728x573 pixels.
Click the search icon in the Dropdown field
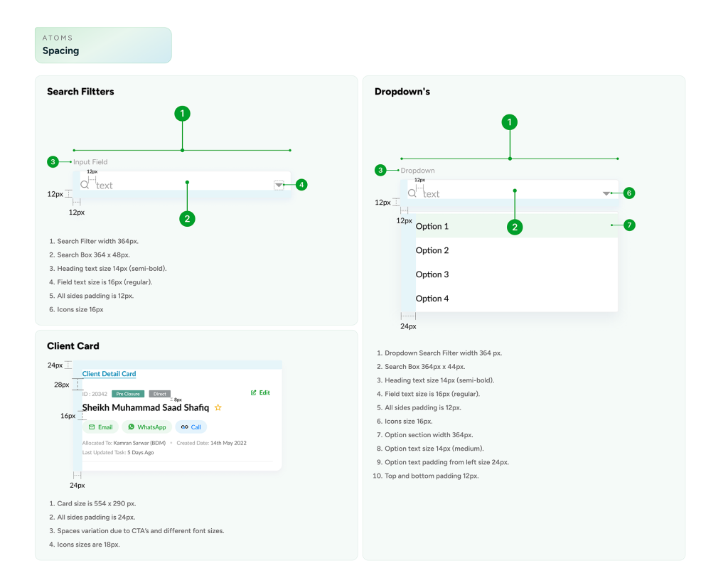(412, 193)
